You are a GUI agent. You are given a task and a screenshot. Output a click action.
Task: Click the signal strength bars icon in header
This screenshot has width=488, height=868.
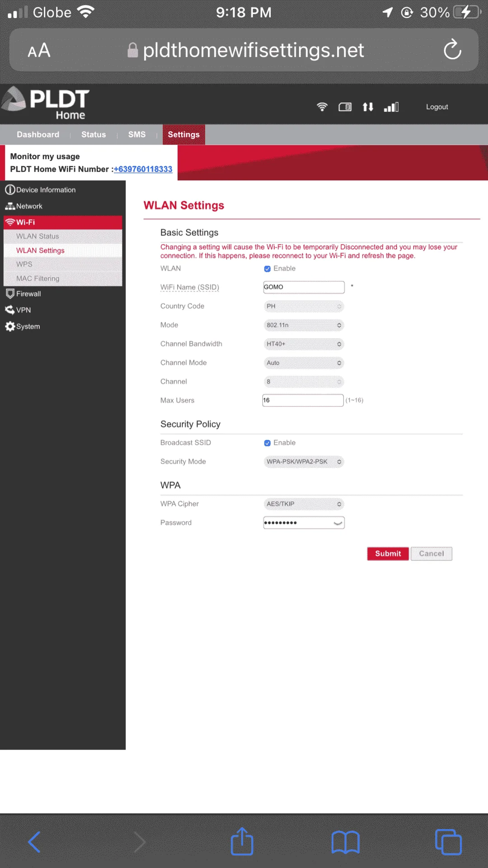point(391,107)
